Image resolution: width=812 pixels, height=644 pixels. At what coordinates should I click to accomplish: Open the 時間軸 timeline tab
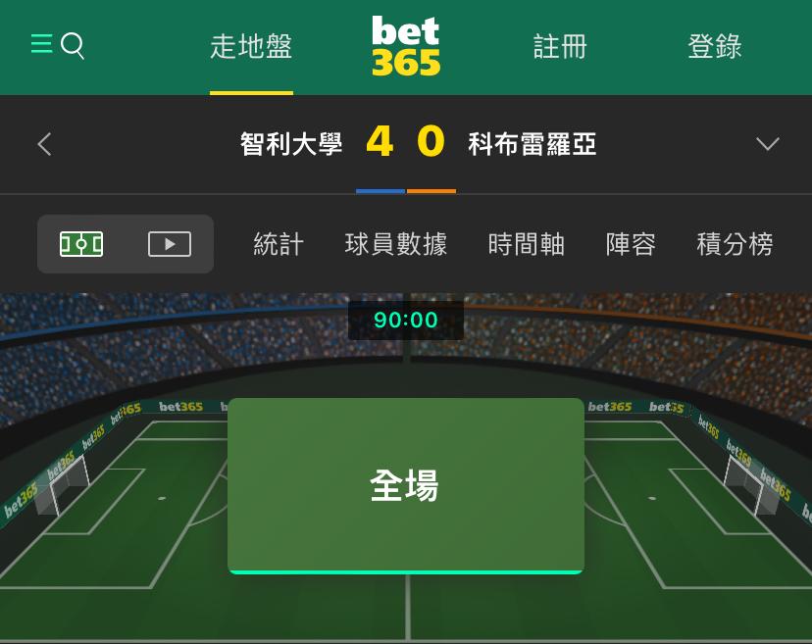point(527,244)
